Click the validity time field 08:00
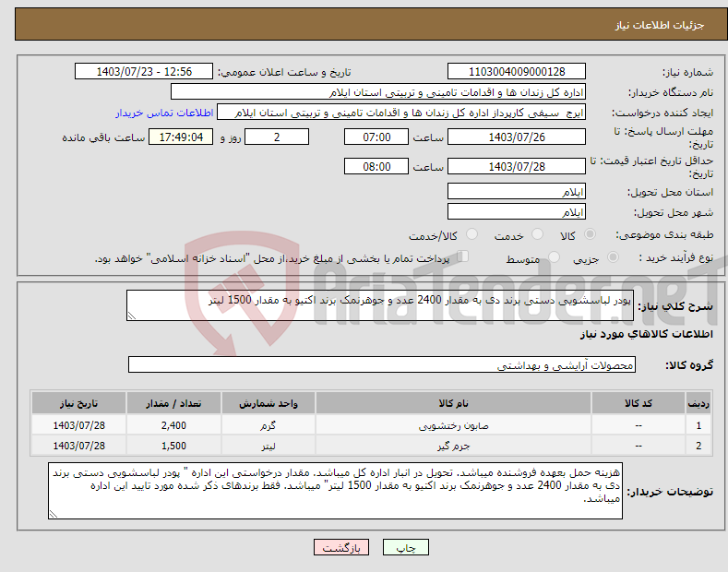Screen dimensions: 728x572 point(376,166)
